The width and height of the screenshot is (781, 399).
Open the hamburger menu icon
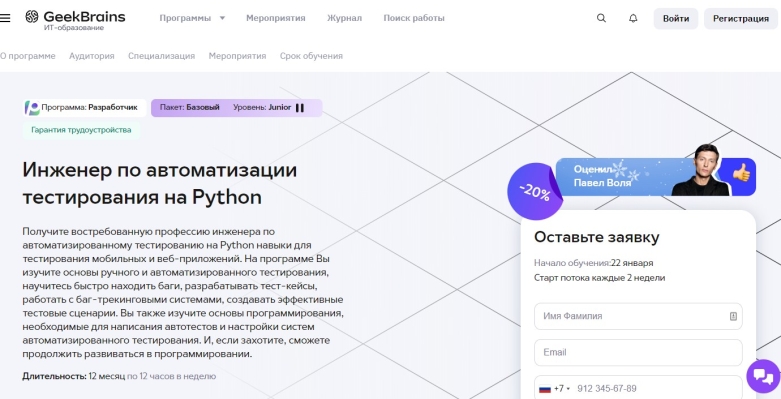[5, 18]
